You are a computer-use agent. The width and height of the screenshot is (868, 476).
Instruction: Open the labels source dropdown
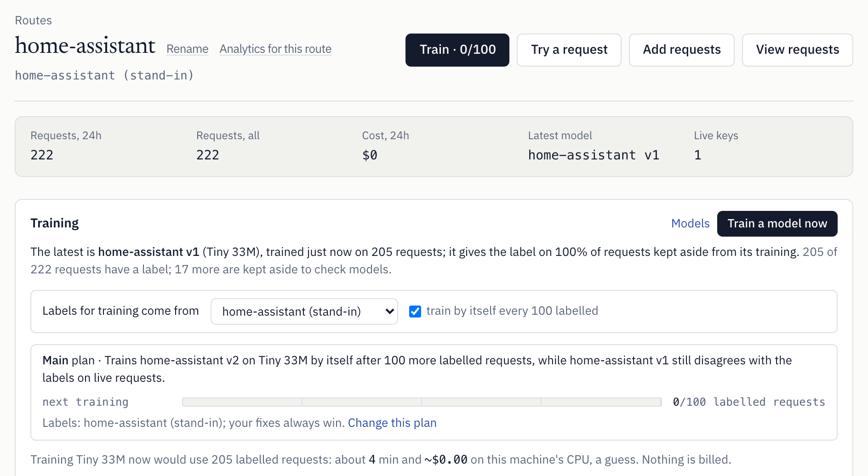304,312
